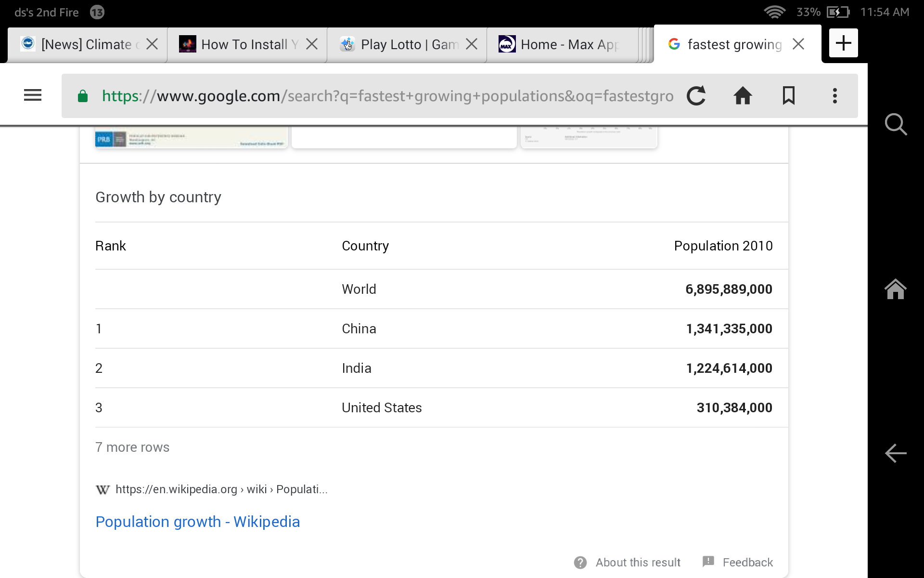Select the China table cell
Screen dimensions: 924x578
pos(359,329)
